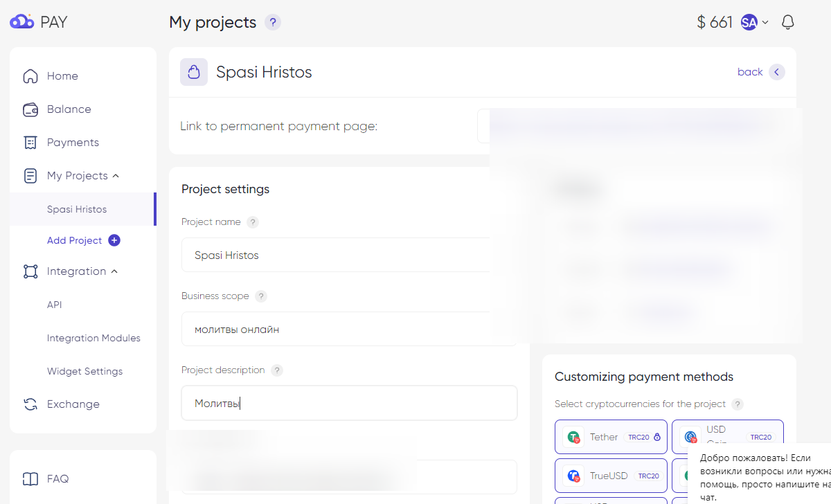Viewport: 831px width, 504px height.
Task: Click the Home icon in sidebar
Action: (30, 76)
